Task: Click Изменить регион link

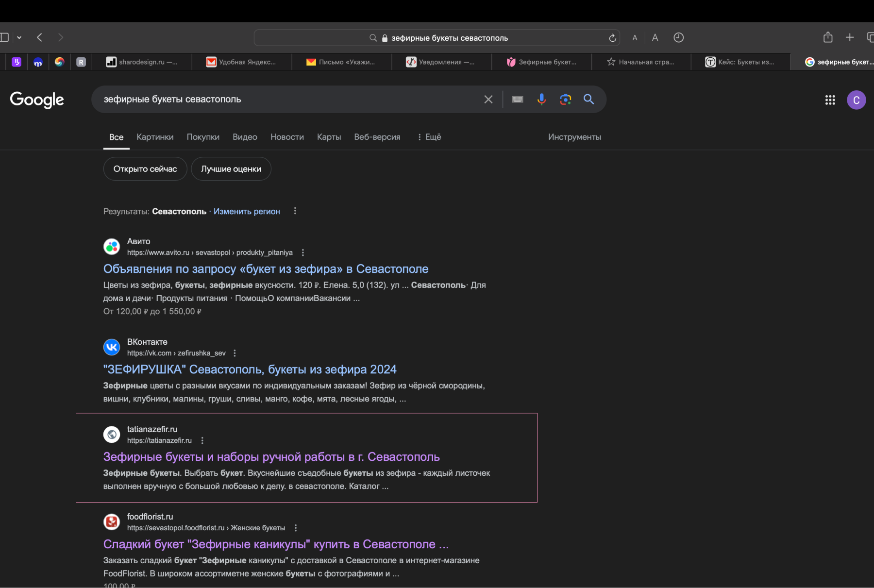Action: pos(247,211)
